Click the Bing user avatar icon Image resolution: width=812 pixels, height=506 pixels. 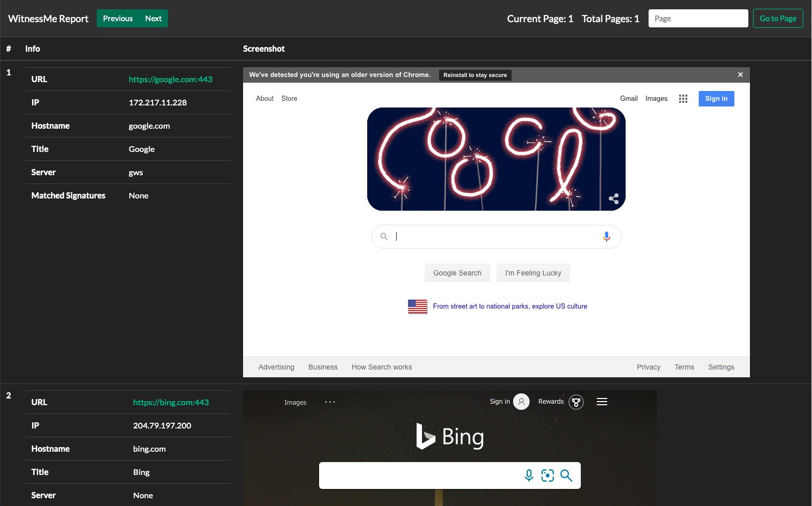point(521,402)
